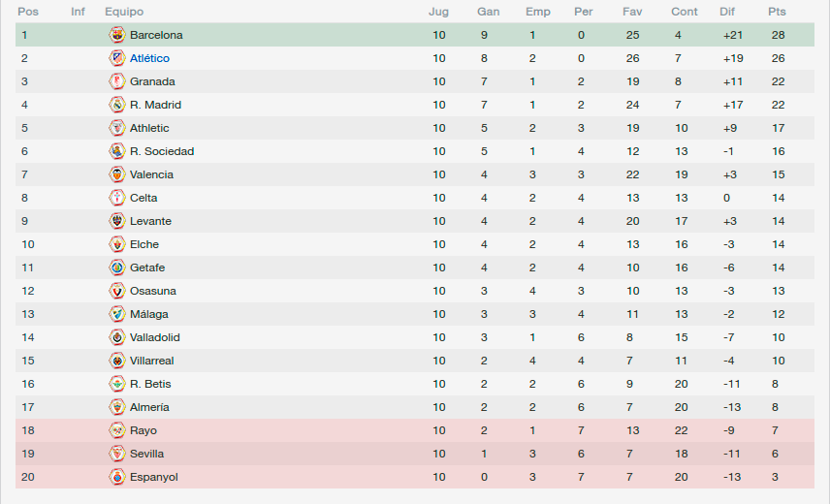Image resolution: width=830 pixels, height=504 pixels.
Task: Click the Sevilla club crest icon
Action: 117,454
